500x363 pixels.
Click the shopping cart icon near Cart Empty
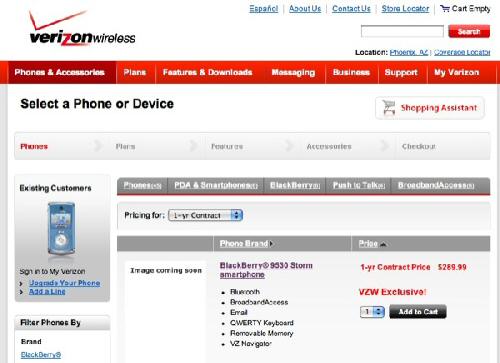click(x=445, y=9)
